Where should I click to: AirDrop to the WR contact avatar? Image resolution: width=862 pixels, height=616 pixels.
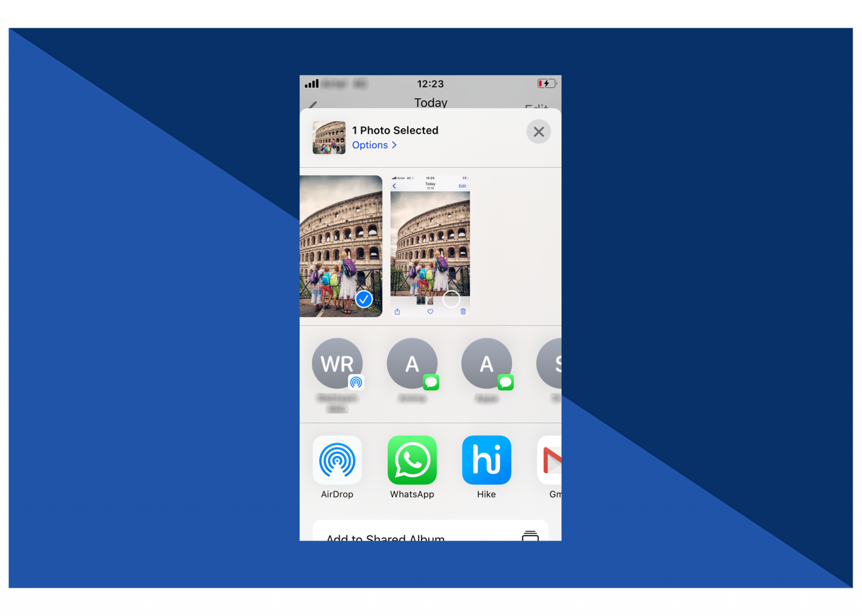[338, 363]
